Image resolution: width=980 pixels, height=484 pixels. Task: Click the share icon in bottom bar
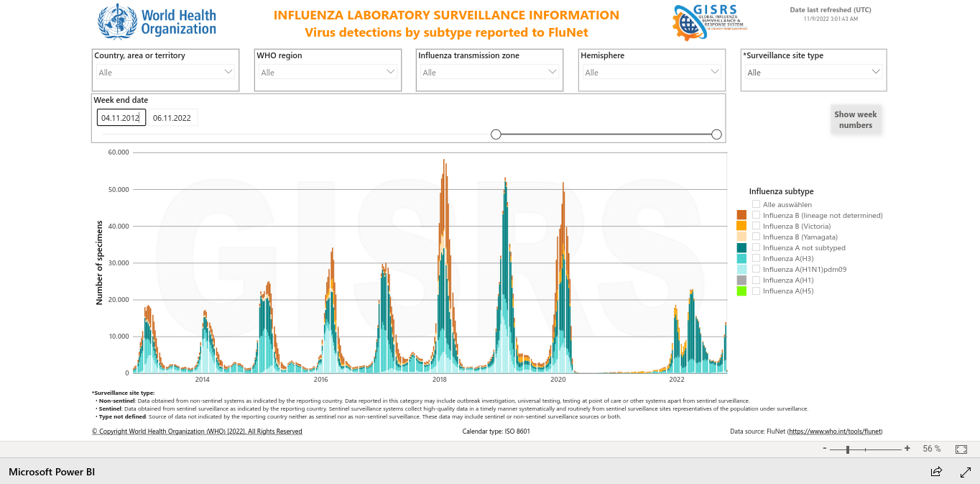click(936, 472)
